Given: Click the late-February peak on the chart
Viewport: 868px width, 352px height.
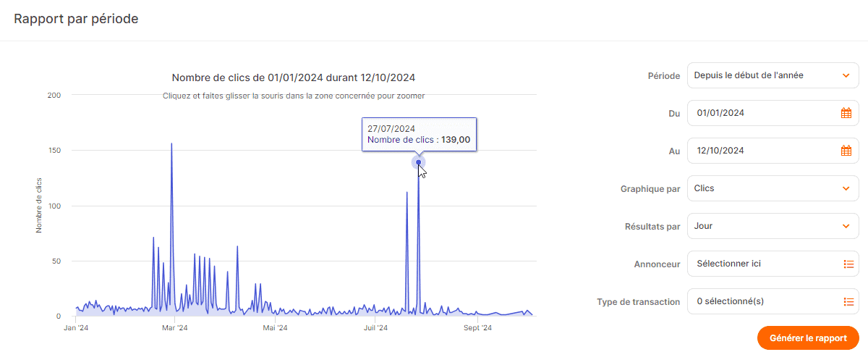Looking at the screenshot, I should tap(171, 144).
